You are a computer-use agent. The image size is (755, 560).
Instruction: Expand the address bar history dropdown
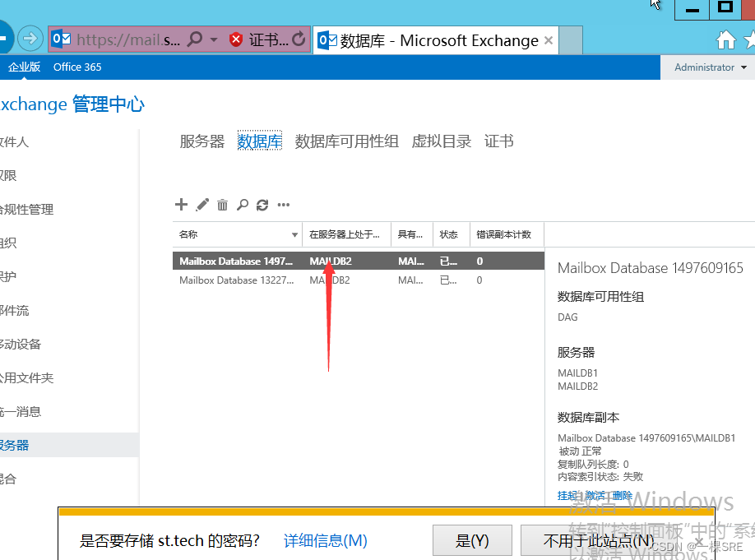[x=213, y=39]
